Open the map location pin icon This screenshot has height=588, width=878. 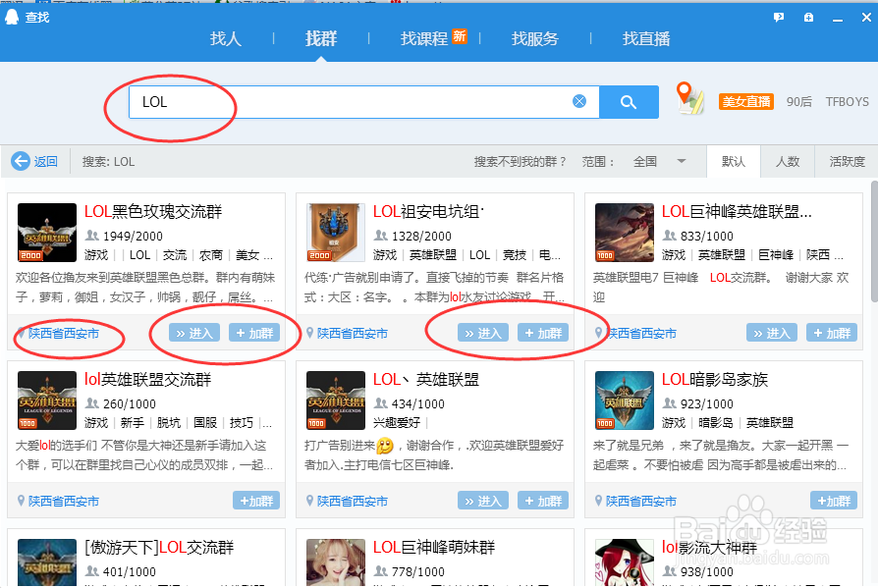point(689,98)
